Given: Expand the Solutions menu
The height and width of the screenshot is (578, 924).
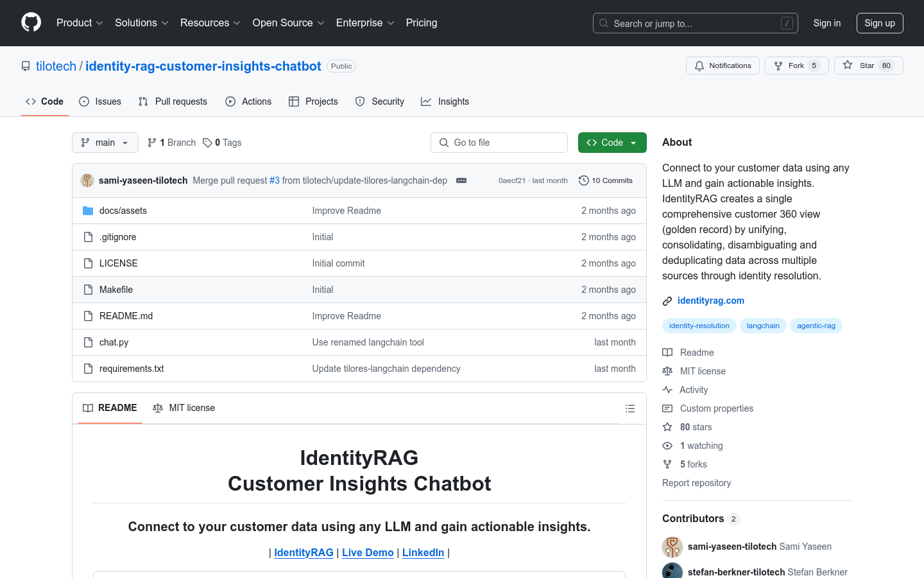Looking at the screenshot, I should click(x=142, y=23).
